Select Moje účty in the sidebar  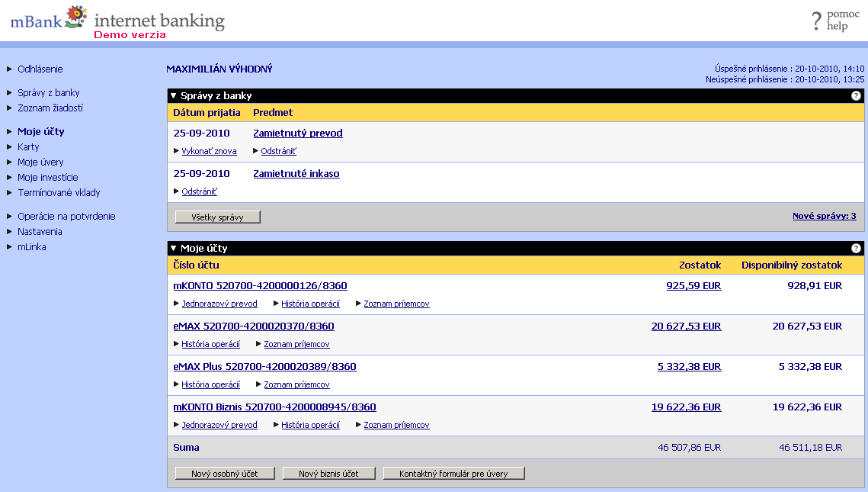tap(41, 131)
